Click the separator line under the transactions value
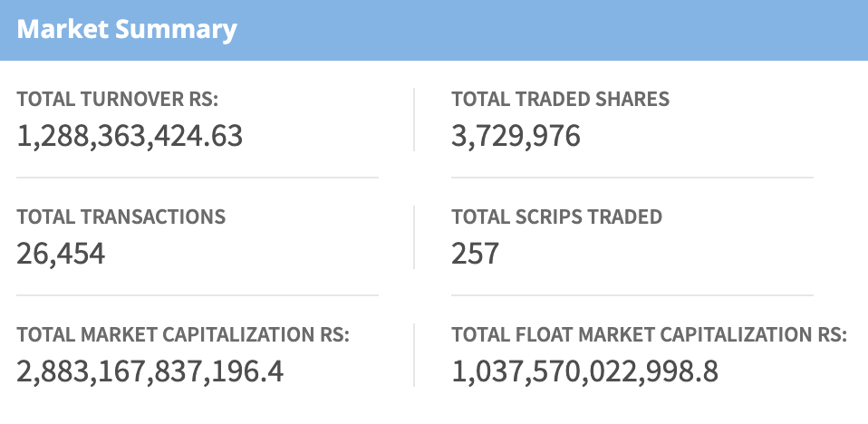The height and width of the screenshot is (424, 868). coord(198,295)
